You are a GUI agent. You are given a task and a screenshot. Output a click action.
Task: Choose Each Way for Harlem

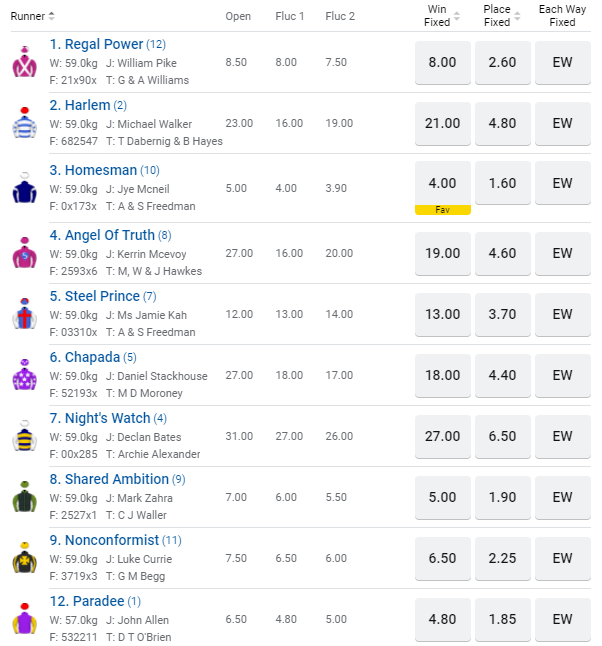pos(563,123)
